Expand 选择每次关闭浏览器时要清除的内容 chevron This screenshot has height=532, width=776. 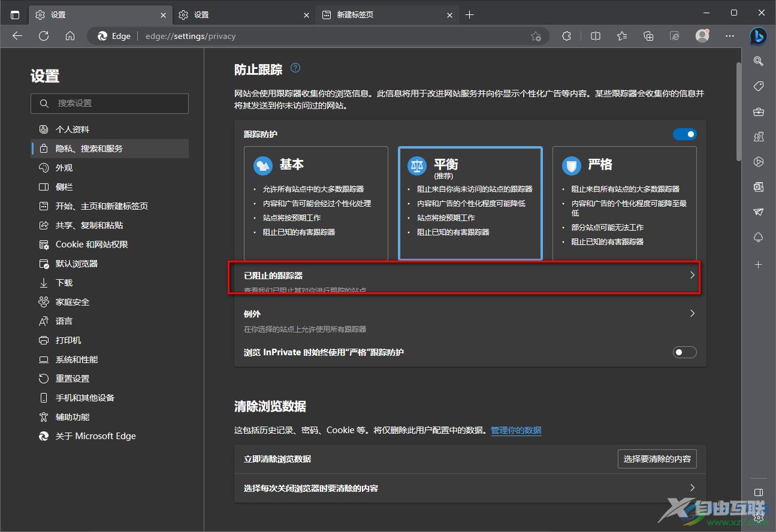click(x=693, y=488)
